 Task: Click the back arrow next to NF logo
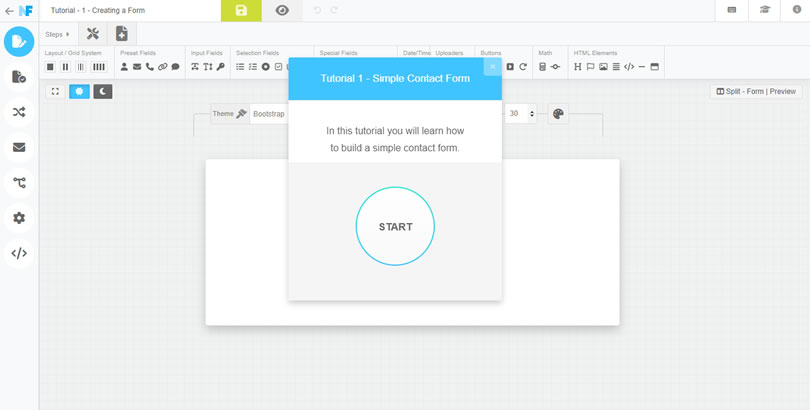click(x=9, y=11)
